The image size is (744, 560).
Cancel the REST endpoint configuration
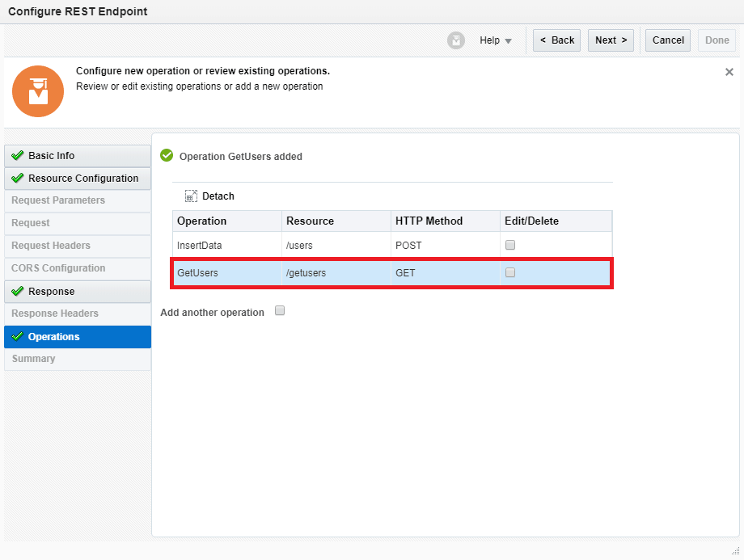[668, 40]
